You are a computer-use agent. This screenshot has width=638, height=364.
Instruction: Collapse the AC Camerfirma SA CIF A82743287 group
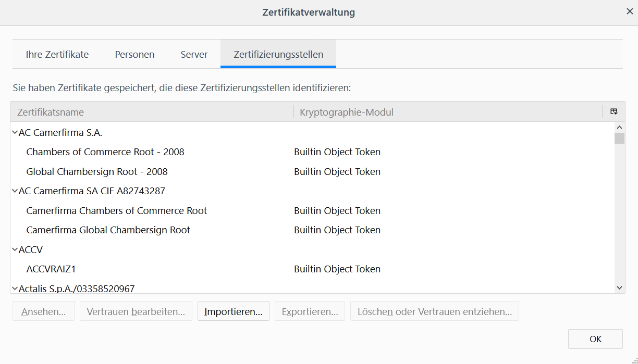coord(15,191)
